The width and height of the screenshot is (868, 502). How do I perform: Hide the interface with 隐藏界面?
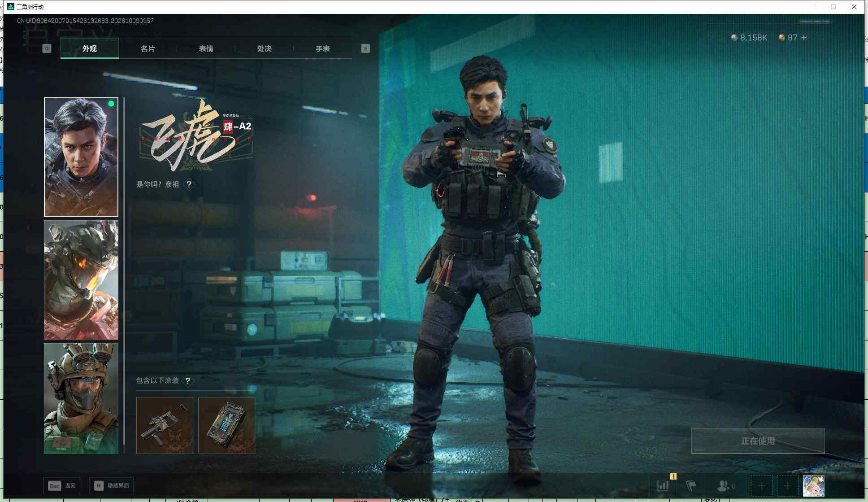[111, 485]
